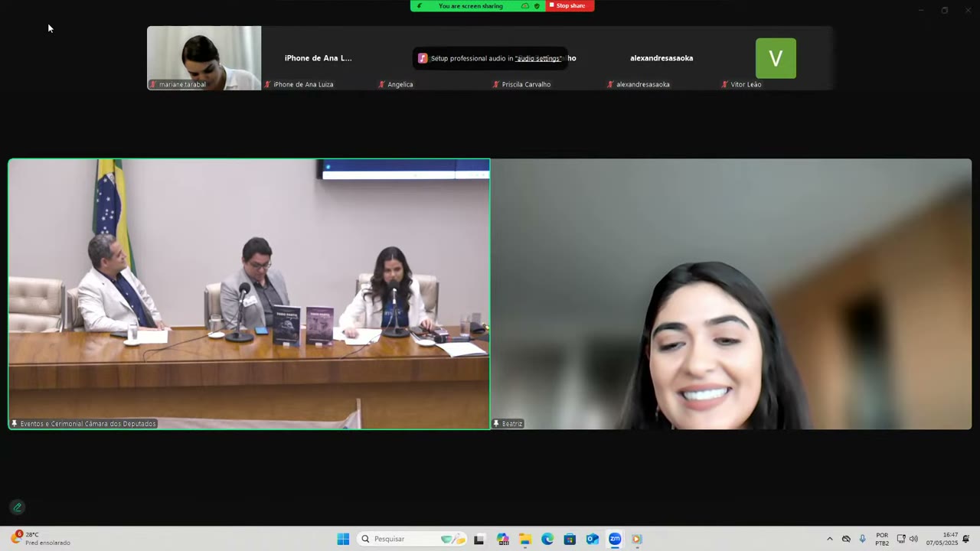
Task: Open Microsoft Edge from the taskbar
Action: click(x=547, y=539)
